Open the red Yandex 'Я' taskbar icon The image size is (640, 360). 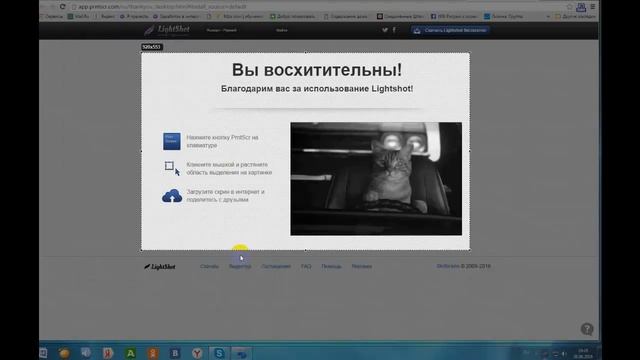108,353
